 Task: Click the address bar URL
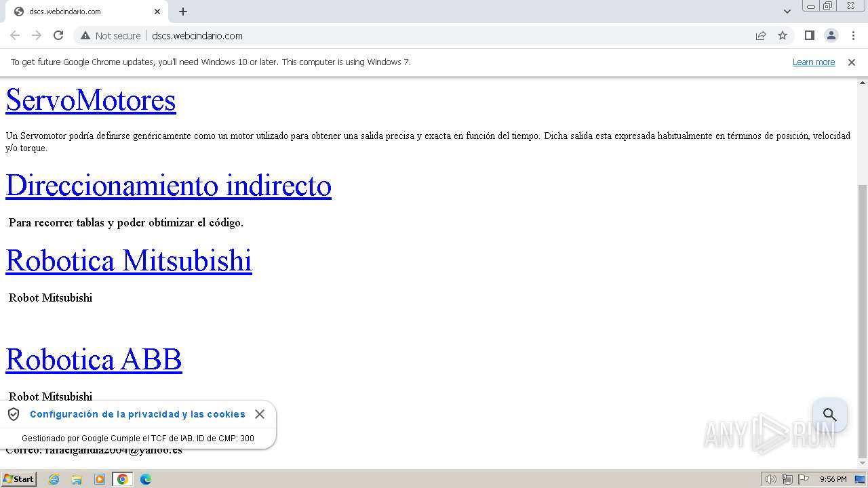pos(197,36)
